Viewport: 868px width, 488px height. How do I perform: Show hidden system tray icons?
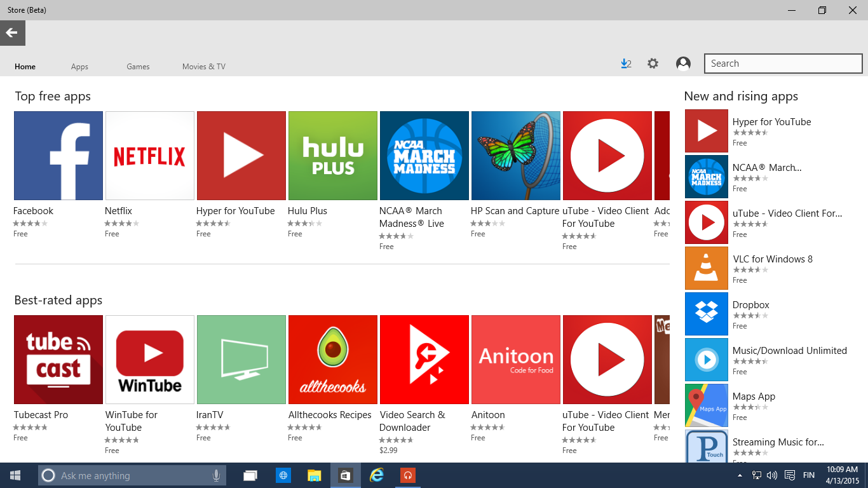[740, 475]
